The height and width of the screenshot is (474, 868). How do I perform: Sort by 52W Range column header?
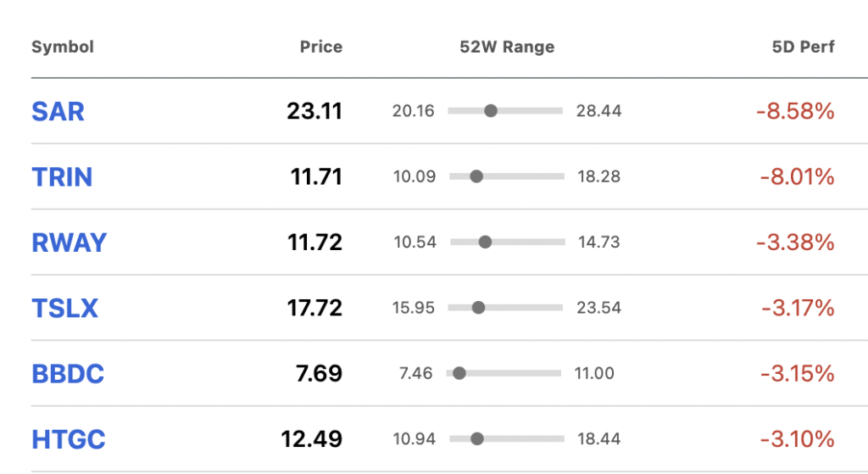point(507,47)
